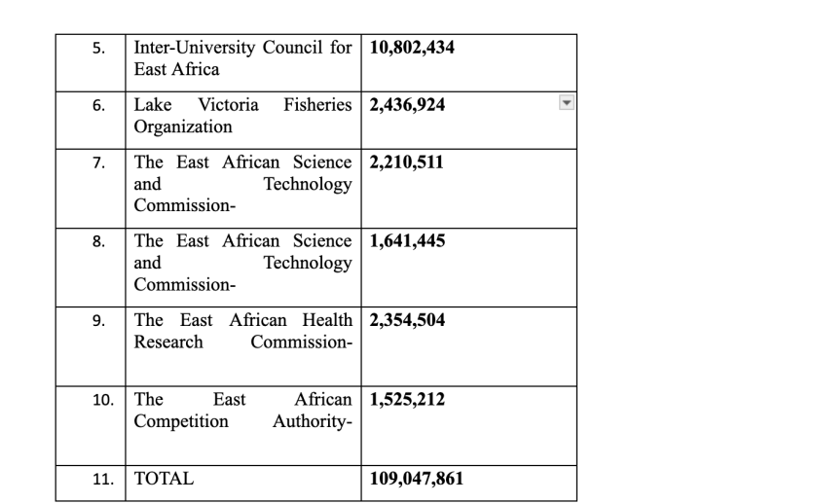Click the East African Health Research Commission cell
This screenshot has height=504, width=815.
point(242,331)
